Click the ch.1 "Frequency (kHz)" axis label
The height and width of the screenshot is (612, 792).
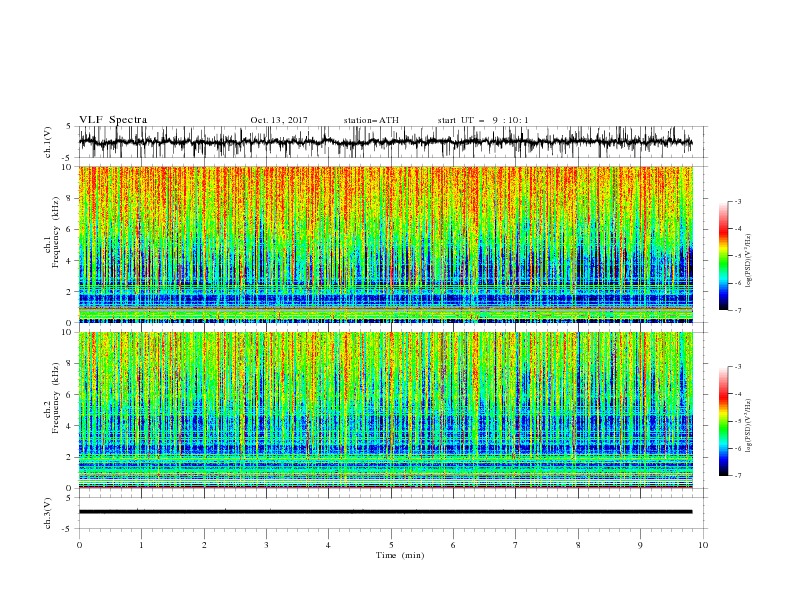pos(56,232)
